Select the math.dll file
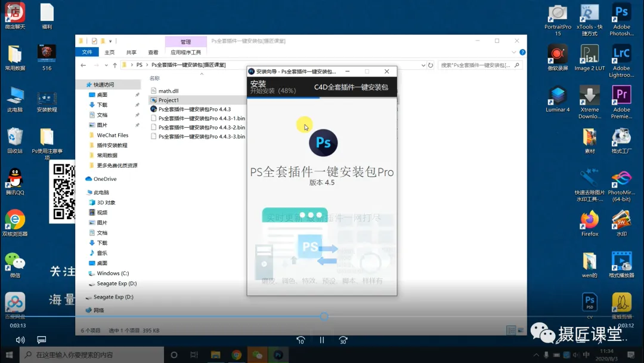This screenshot has width=644, height=363. point(168,91)
